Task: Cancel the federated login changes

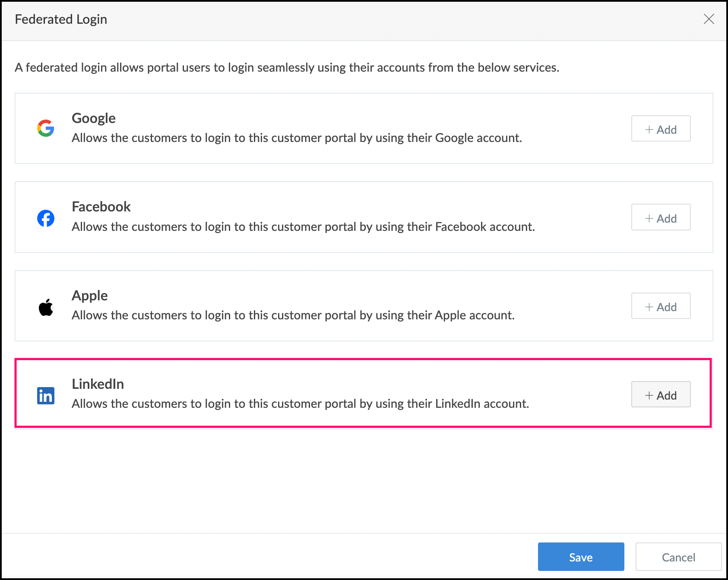Action: [678, 557]
